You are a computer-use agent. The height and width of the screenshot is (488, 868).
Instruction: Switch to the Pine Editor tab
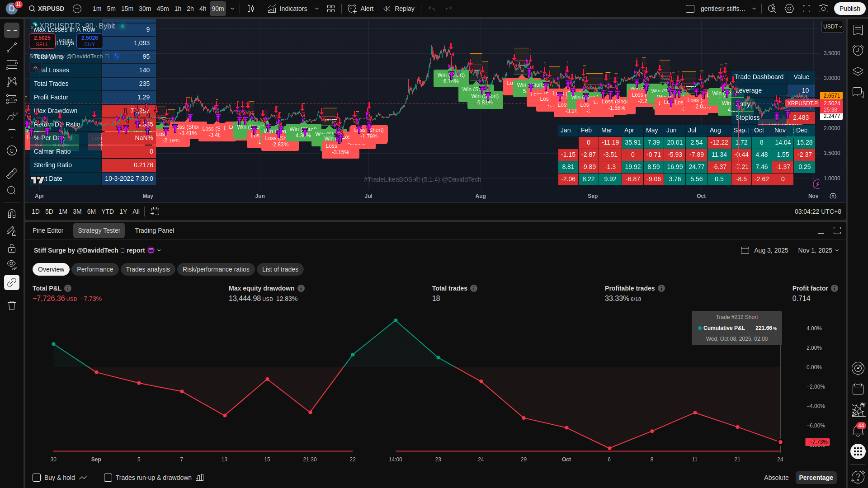(48, 230)
